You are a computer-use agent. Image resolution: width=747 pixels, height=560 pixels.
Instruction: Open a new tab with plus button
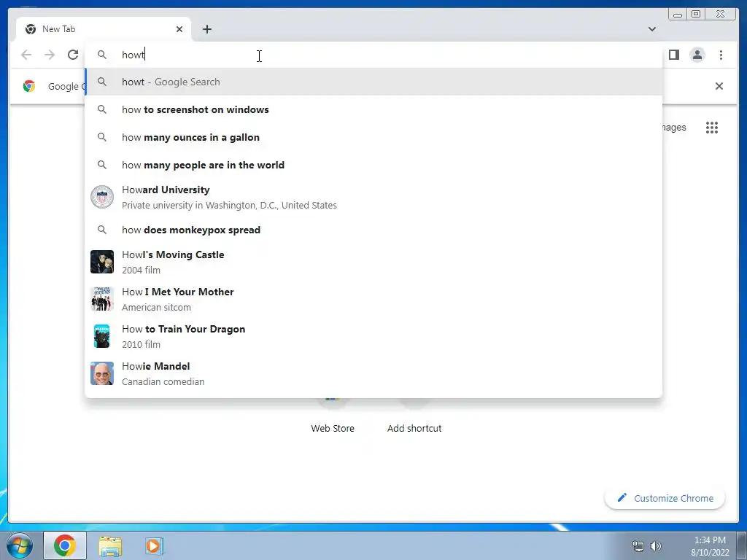click(x=206, y=29)
